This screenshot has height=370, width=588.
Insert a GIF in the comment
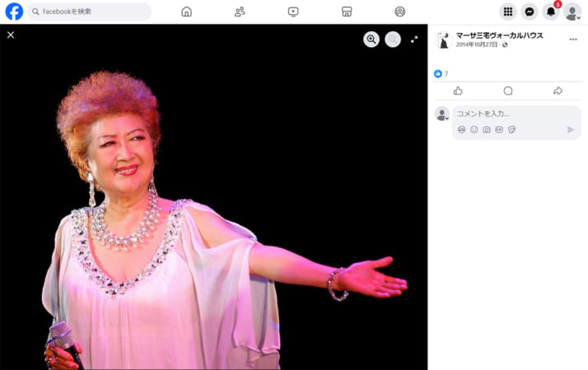point(499,129)
